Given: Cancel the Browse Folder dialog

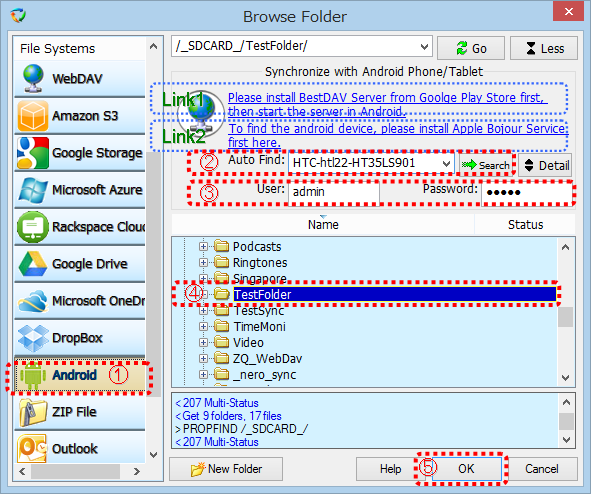Looking at the screenshot, I should click(x=542, y=469).
